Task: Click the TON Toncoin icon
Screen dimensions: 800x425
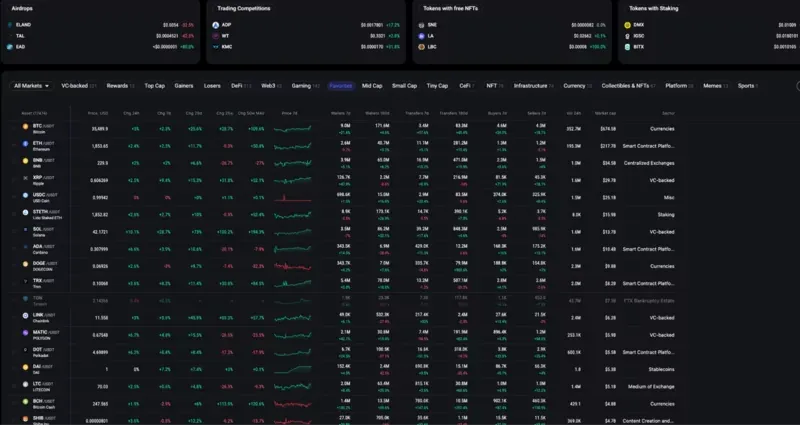Action: point(26,298)
